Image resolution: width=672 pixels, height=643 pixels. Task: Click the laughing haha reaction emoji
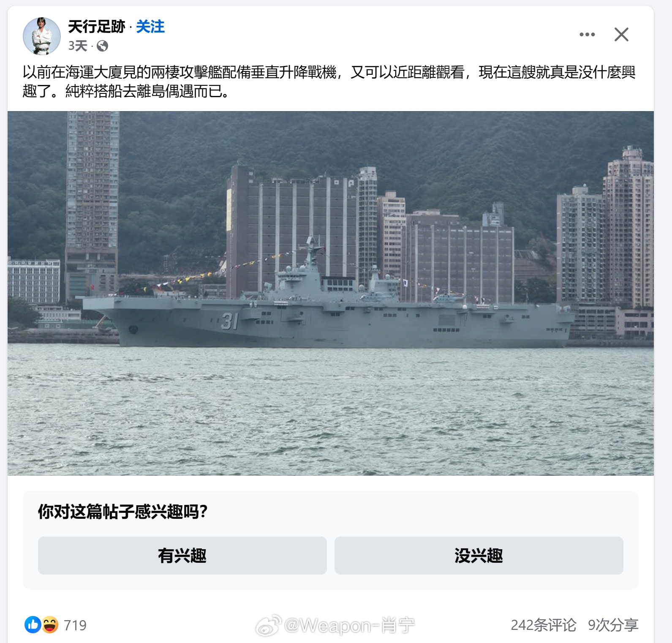[50, 624]
